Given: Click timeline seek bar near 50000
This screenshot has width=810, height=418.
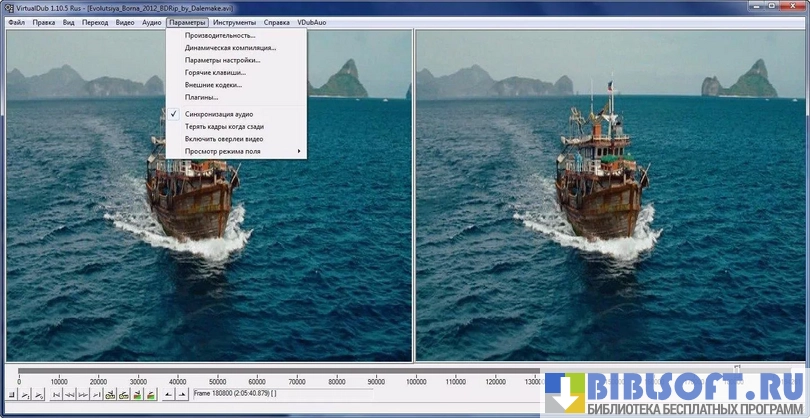Looking at the screenshot, I should pos(216,371).
